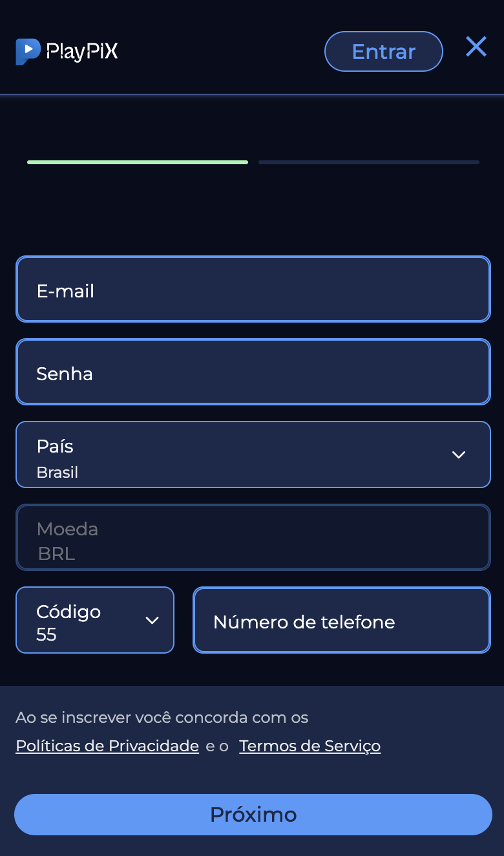Open the Termos de Serviço link
Viewport: 504px width, 856px height.
(x=310, y=746)
